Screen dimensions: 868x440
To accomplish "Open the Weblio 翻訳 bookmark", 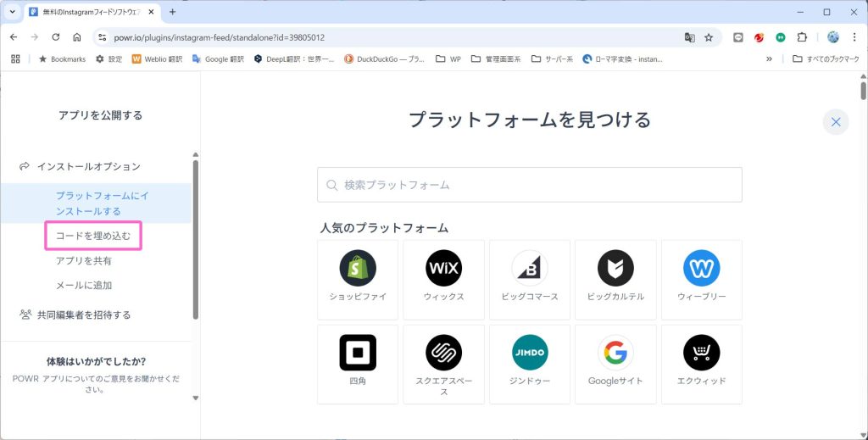I will [x=157, y=58].
